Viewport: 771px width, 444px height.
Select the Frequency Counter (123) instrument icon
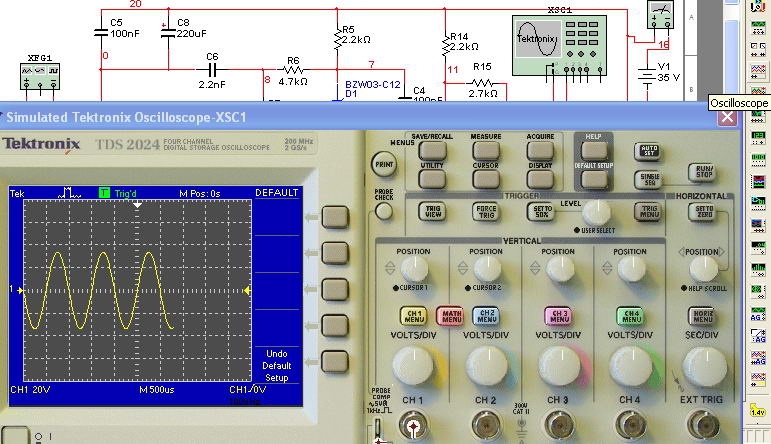pyautogui.click(x=758, y=137)
